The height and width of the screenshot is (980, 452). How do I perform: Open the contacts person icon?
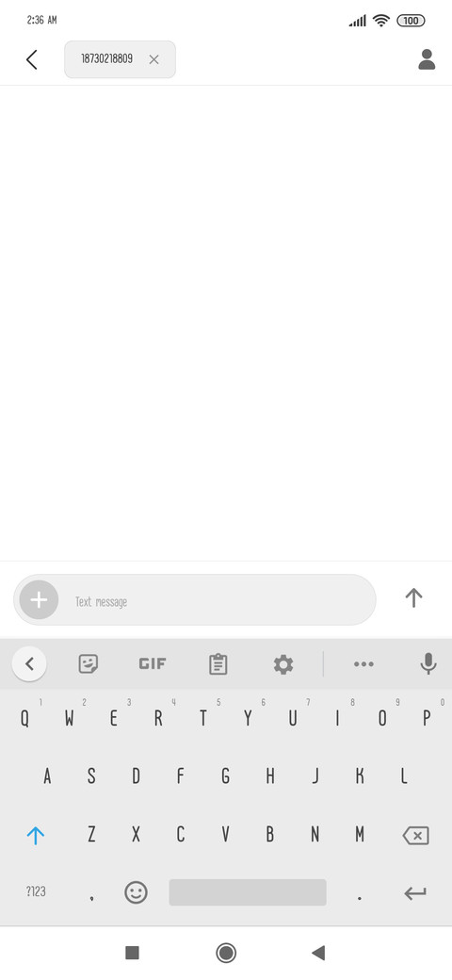pos(427,59)
